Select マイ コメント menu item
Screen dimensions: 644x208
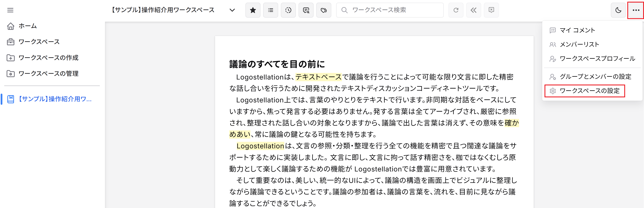pyautogui.click(x=593, y=30)
